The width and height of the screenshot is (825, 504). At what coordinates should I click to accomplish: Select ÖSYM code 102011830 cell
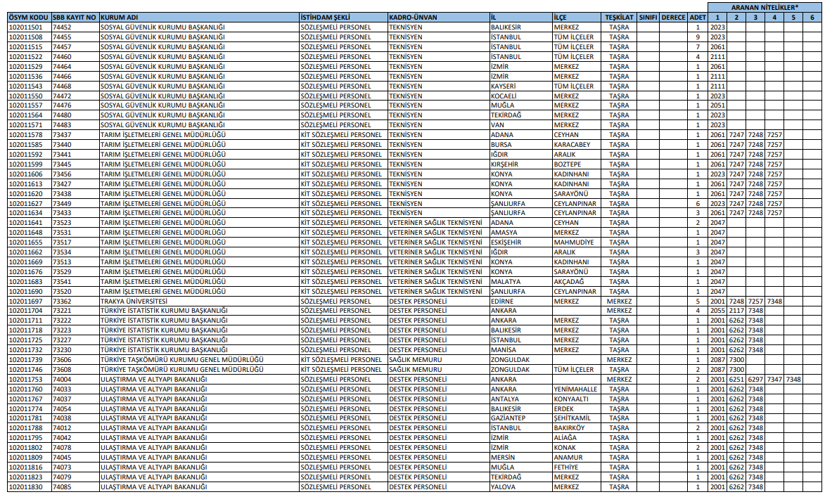[29, 486]
